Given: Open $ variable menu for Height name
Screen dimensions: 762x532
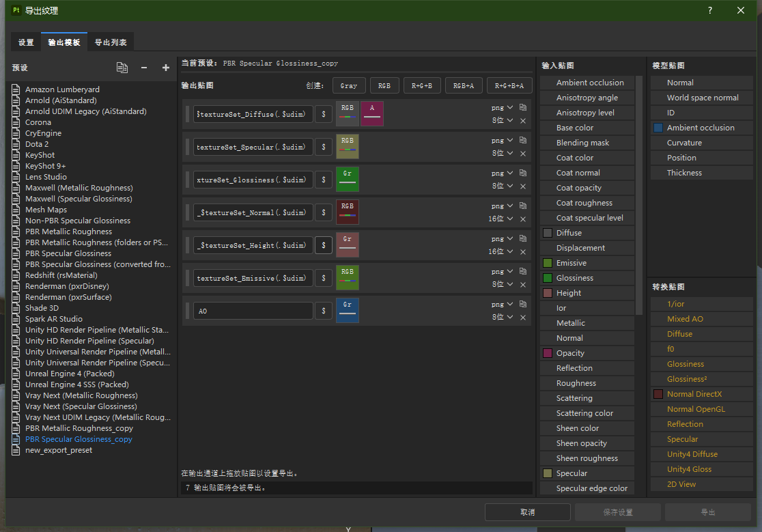Looking at the screenshot, I should point(324,245).
